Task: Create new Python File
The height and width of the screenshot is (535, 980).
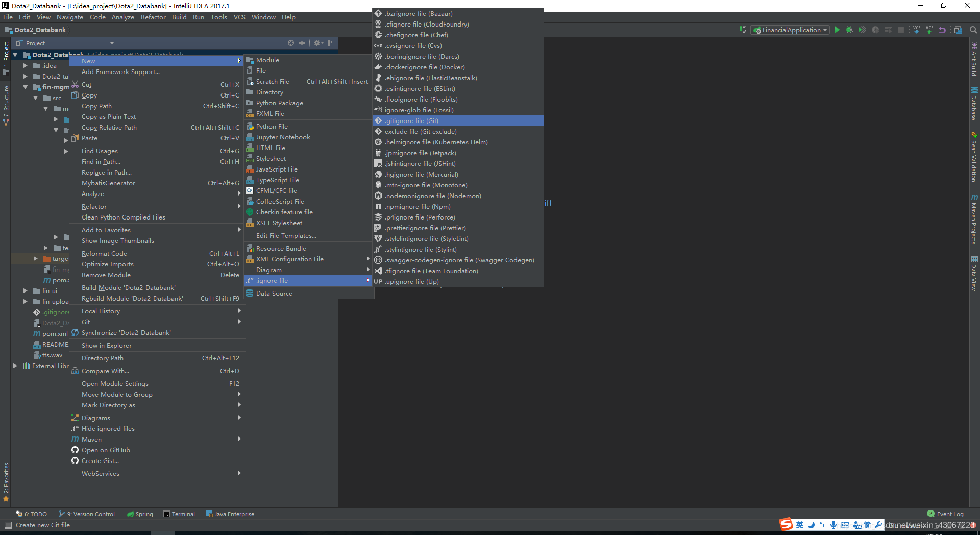Action: coord(308,127)
